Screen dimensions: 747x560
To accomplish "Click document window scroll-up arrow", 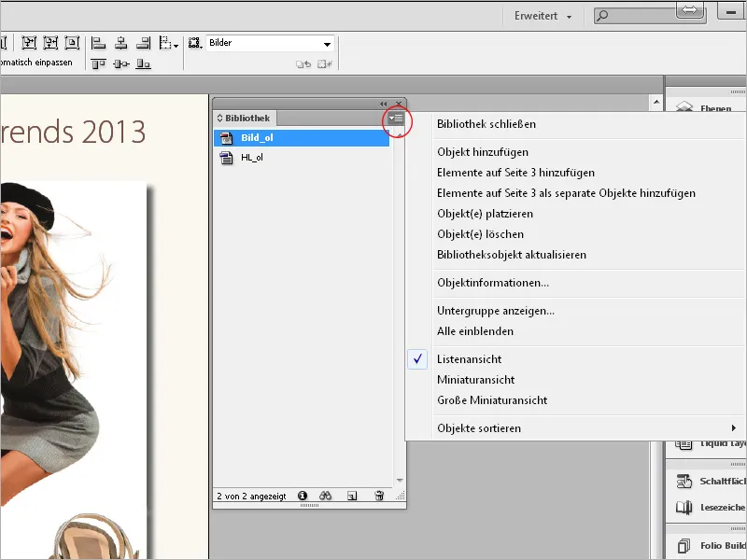I will (656, 102).
